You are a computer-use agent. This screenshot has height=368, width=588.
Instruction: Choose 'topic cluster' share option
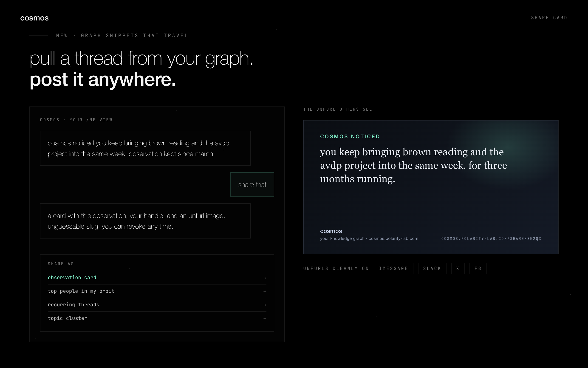click(157, 318)
